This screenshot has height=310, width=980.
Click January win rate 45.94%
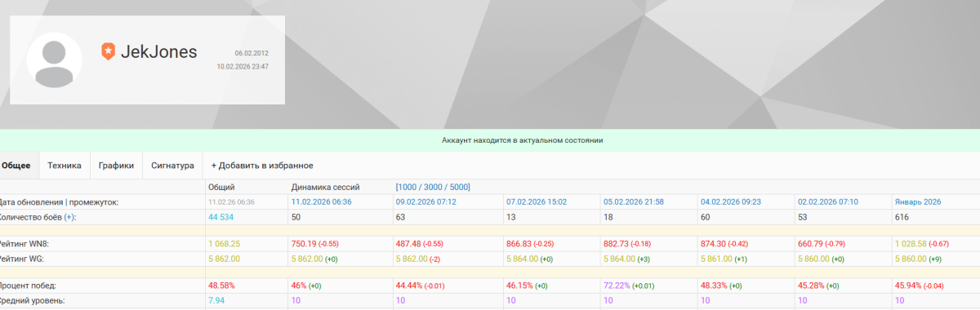pos(908,286)
